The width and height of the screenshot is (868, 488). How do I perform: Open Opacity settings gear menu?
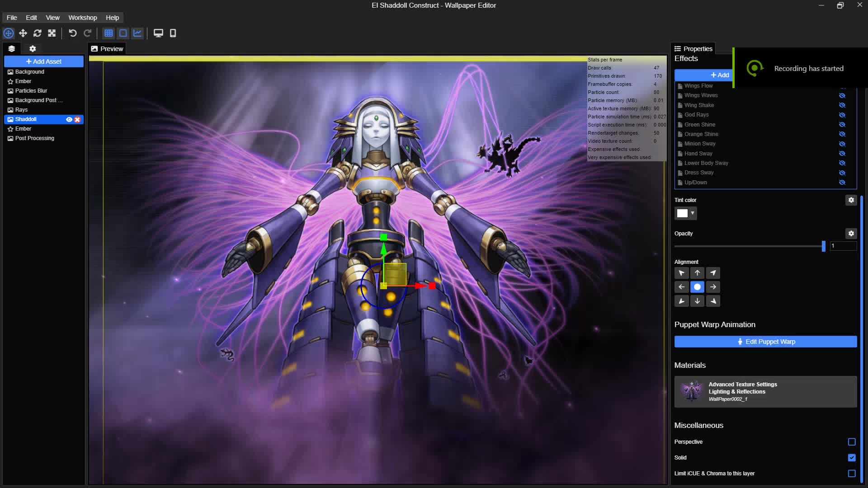point(851,234)
